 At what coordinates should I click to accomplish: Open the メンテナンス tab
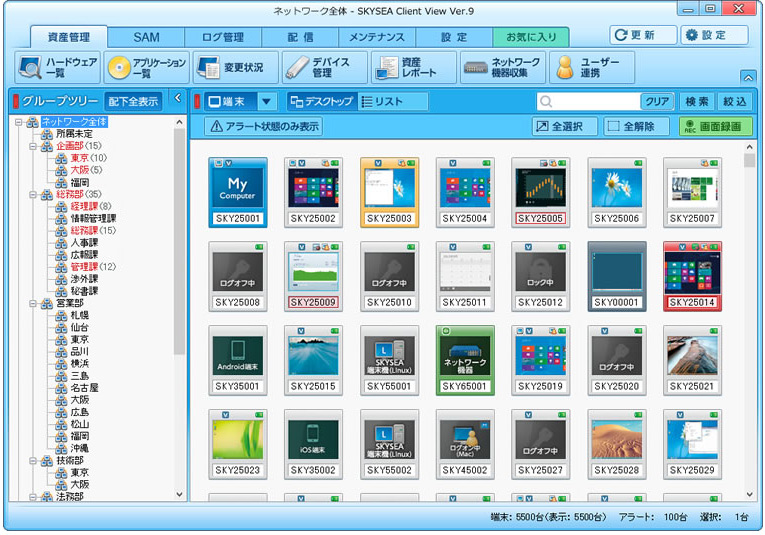pyautogui.click(x=377, y=37)
